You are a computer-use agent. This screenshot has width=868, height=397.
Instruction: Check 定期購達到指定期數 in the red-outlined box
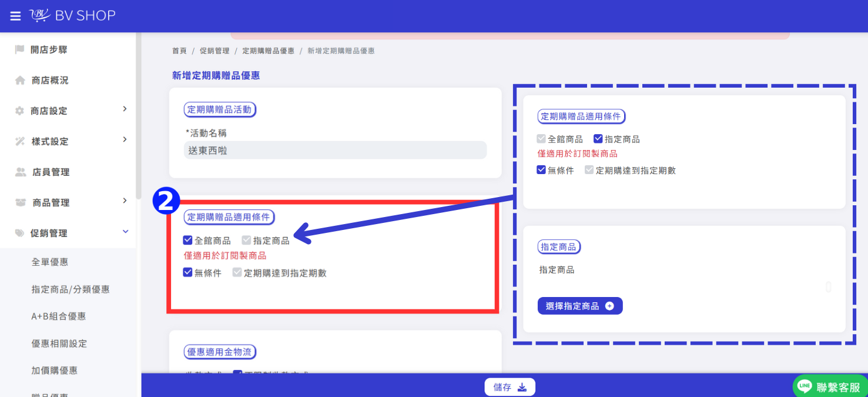click(237, 273)
